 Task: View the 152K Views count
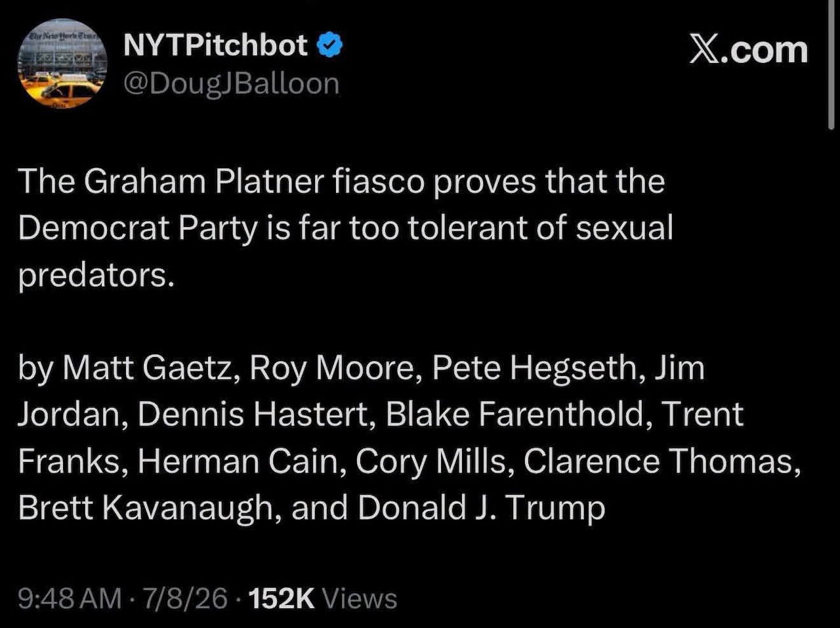[x=324, y=598]
